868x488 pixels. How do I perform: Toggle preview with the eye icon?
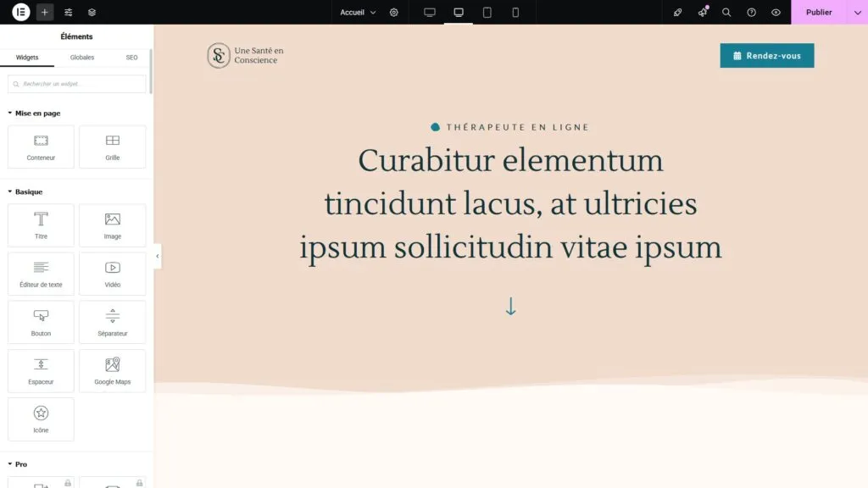[x=775, y=13]
